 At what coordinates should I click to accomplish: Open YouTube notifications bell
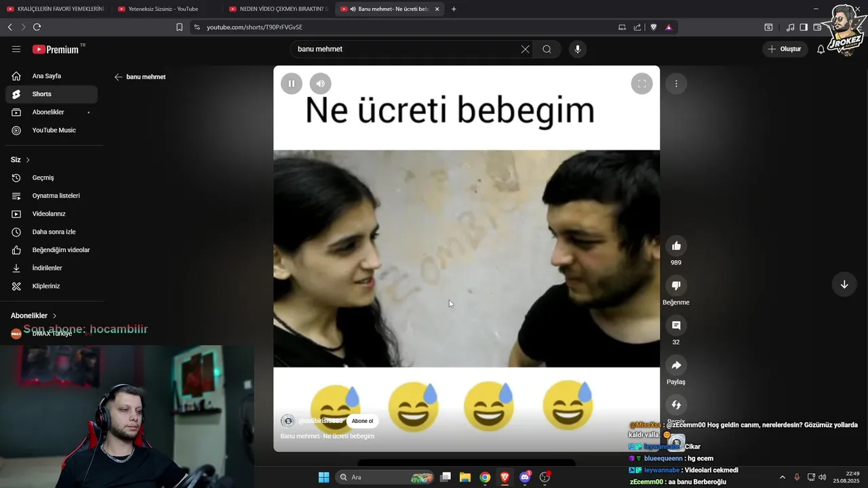[x=821, y=49]
